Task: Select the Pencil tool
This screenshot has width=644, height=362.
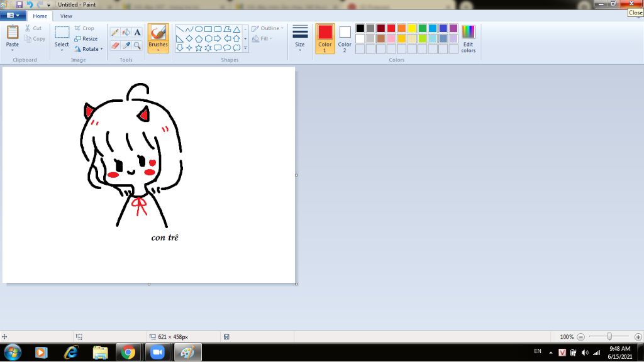Action: click(115, 33)
